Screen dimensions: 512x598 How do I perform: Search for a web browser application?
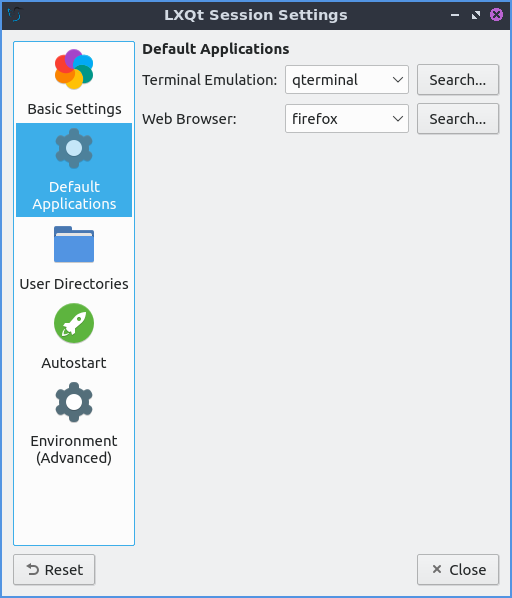[x=458, y=119]
